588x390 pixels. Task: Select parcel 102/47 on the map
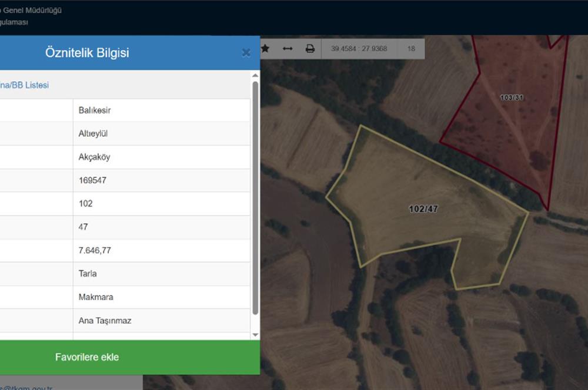click(423, 209)
